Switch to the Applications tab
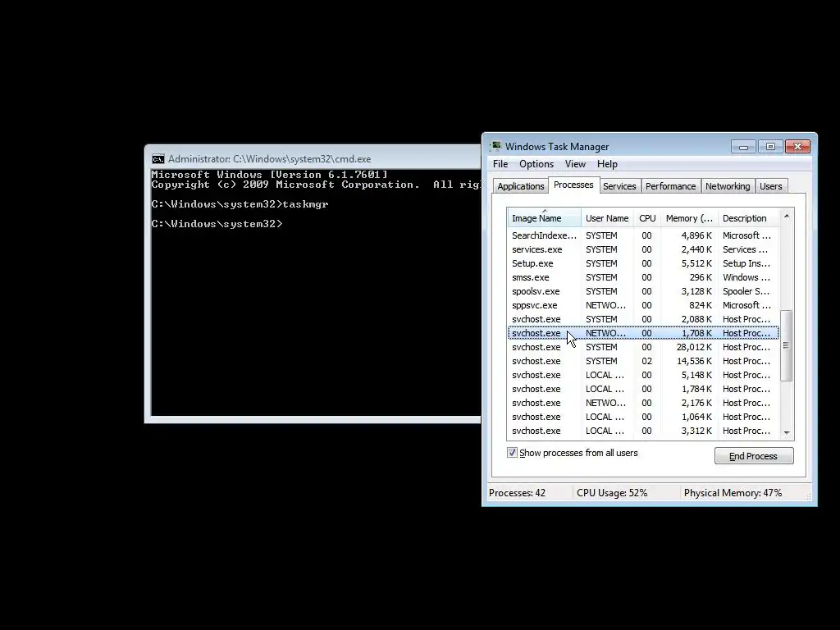 tap(521, 186)
